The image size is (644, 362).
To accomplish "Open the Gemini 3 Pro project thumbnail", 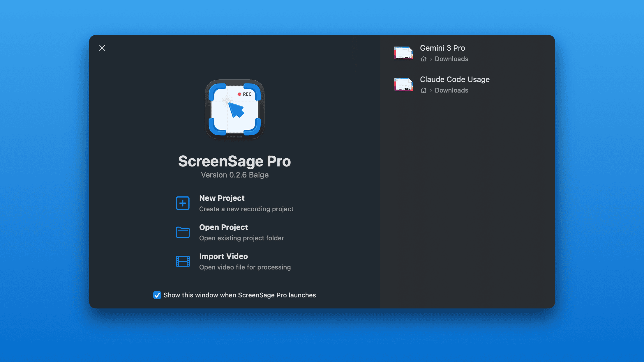I will pos(403,53).
